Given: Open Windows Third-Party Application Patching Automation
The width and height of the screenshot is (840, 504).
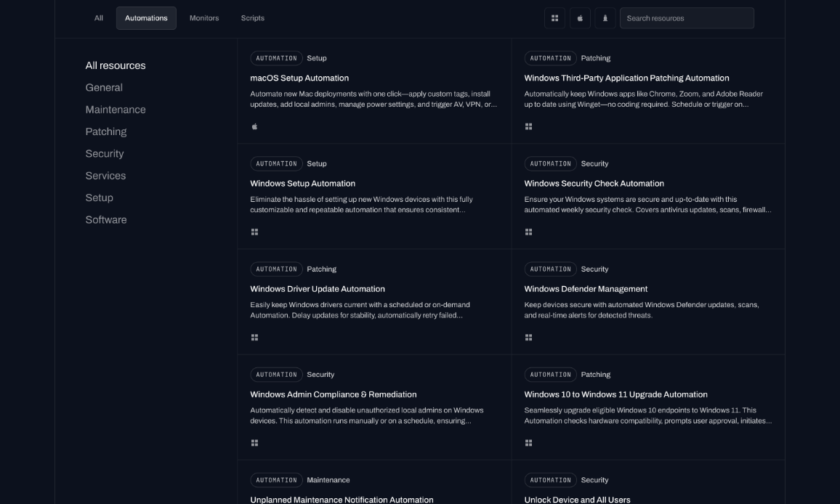Looking at the screenshot, I should coord(627,78).
